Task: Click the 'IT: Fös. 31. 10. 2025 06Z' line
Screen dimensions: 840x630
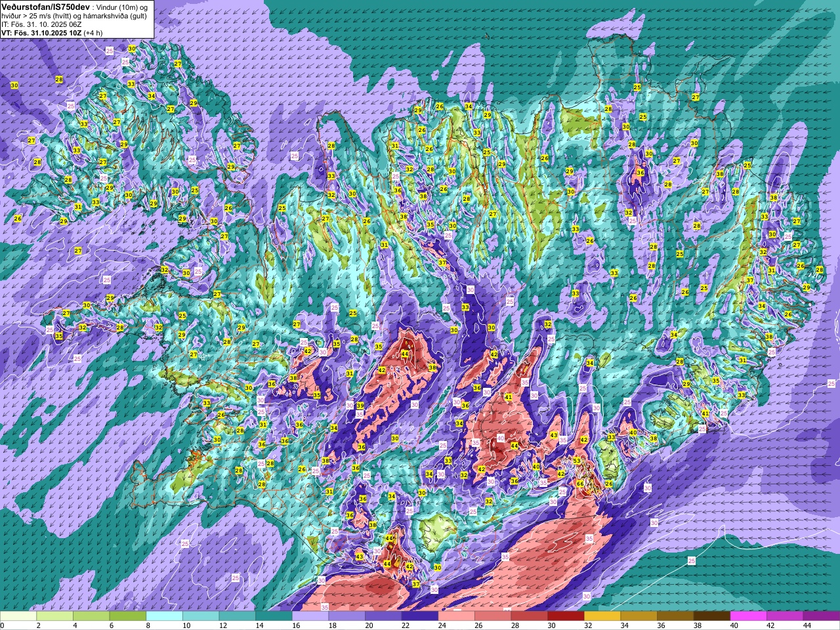Action: [x=41, y=24]
